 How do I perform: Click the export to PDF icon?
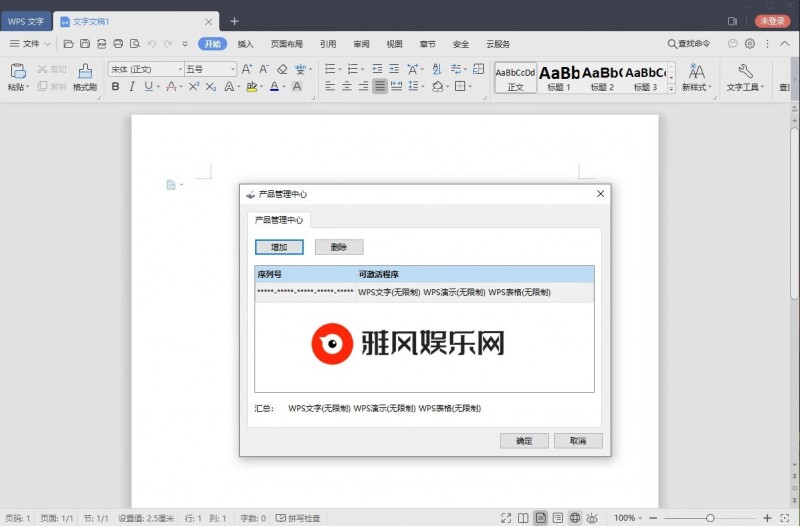pyautogui.click(x=102, y=44)
